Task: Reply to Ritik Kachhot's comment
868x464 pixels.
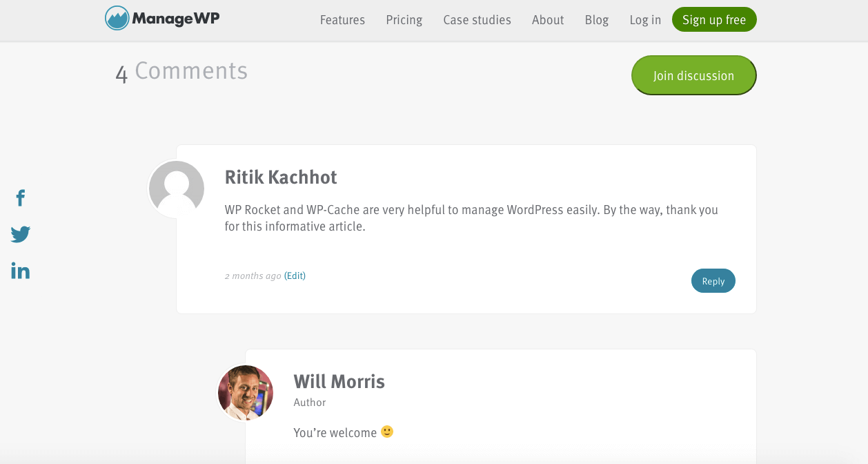Action: [x=713, y=281]
